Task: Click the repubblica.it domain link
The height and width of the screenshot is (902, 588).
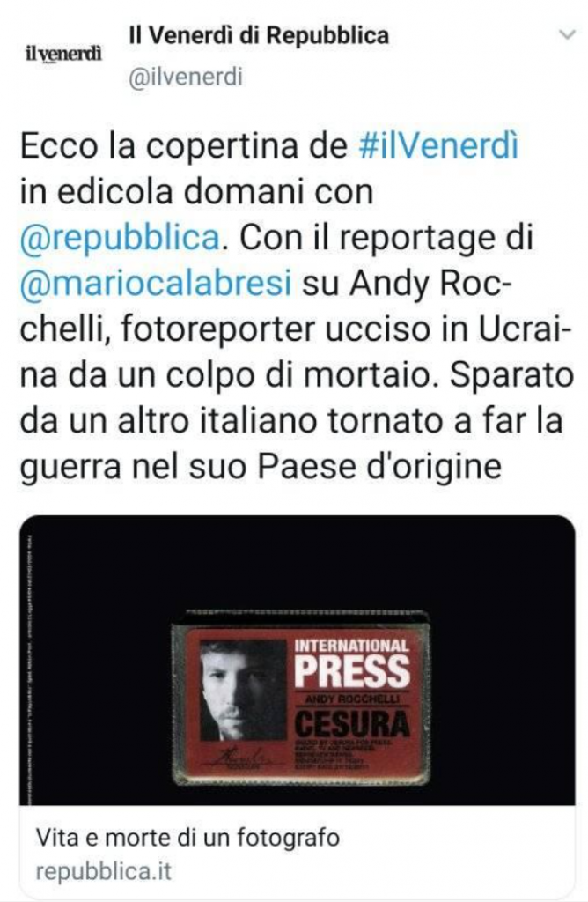Action: click(104, 871)
